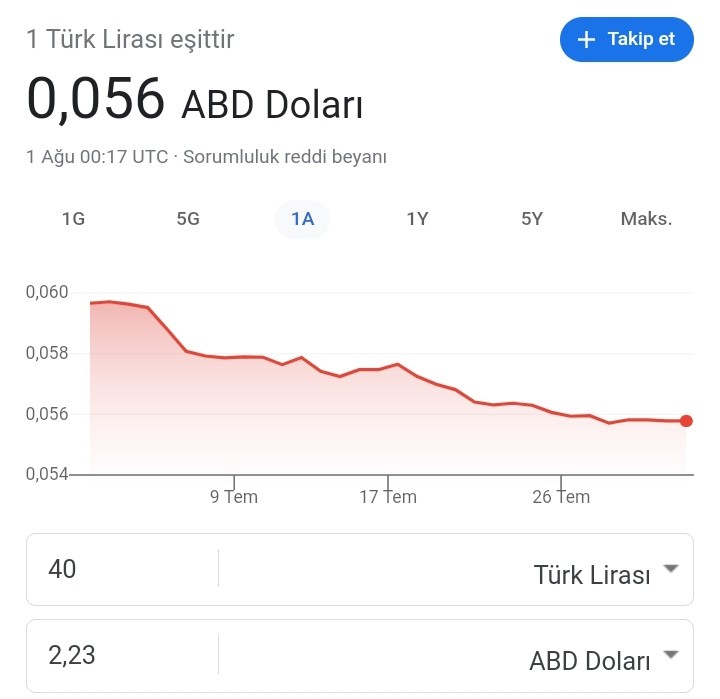Select the 1G time range tab
The height and width of the screenshot is (699, 720).
pyautogui.click(x=73, y=219)
